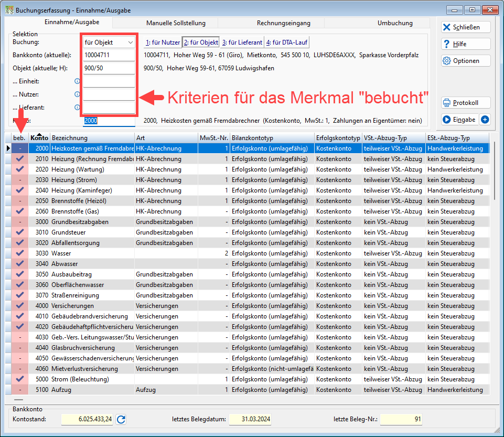This screenshot has width=504, height=437.
Task: Click the empty Einheit input field
Action: [109, 81]
